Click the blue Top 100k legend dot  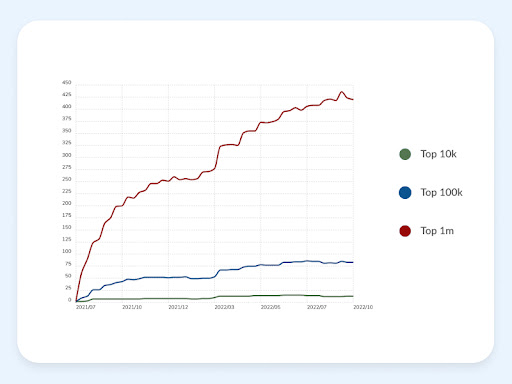pyautogui.click(x=405, y=193)
